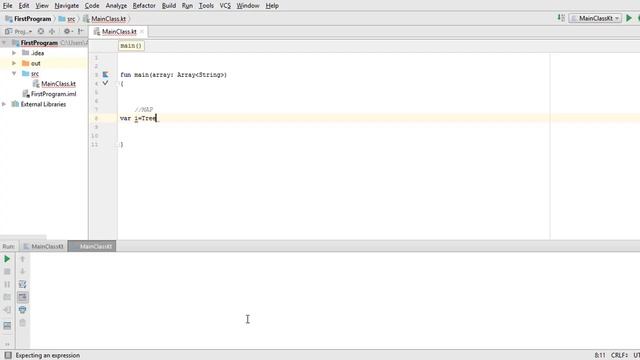The height and width of the screenshot is (360, 640).
Task: Click the main() breadcrumb label
Action: 131,46
